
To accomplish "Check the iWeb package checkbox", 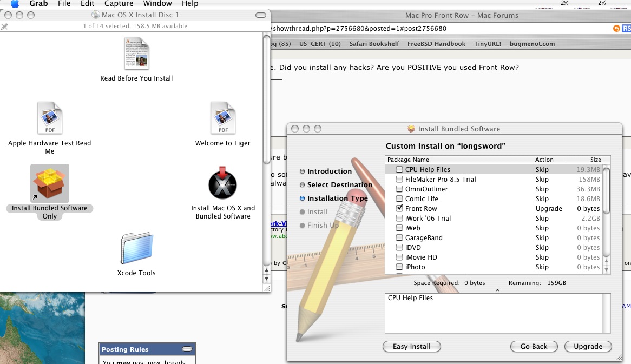I will (x=399, y=228).
